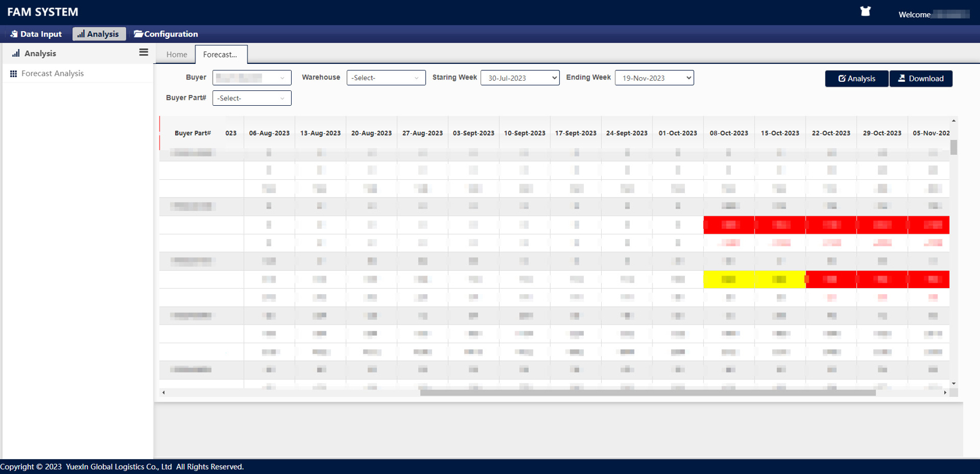Click the table's vertical scrollbar thumb
The width and height of the screenshot is (980, 474).
click(954, 147)
